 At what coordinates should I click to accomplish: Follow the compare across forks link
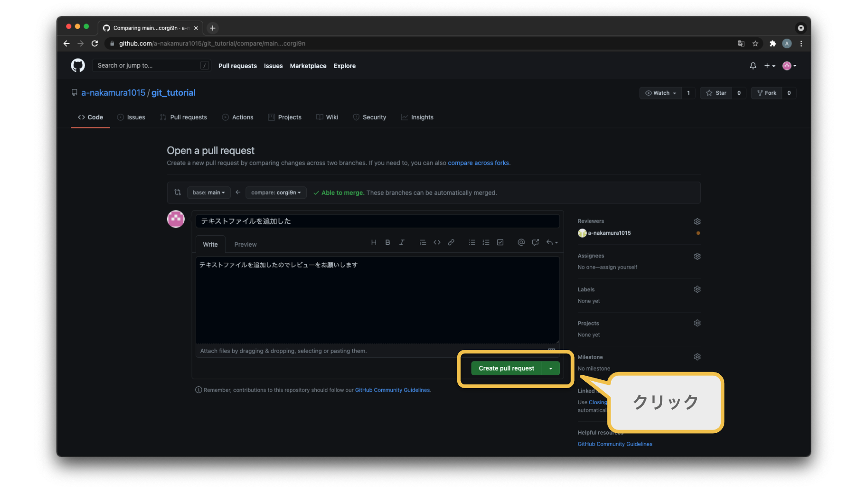(478, 163)
